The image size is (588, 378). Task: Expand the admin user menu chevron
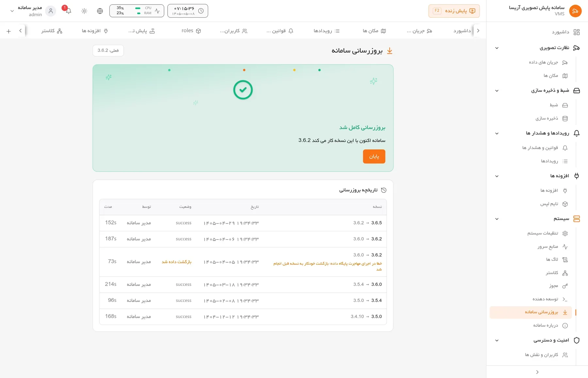tap(12, 11)
